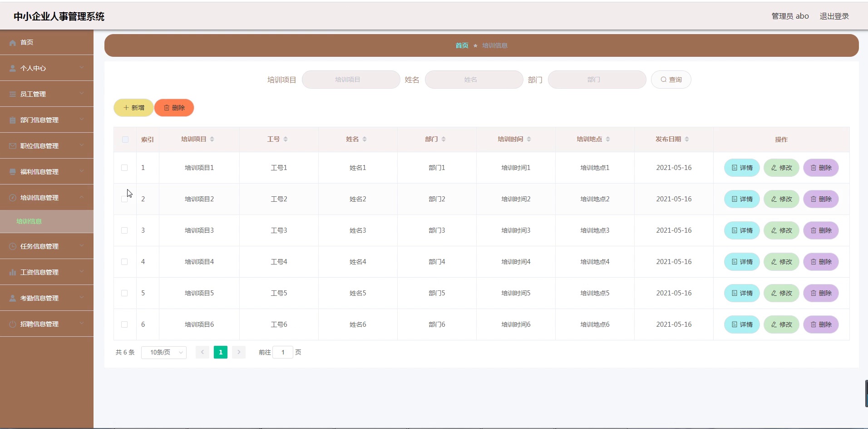Select 培训信息 submenu item in sidebar
This screenshot has height=429, width=868.
(x=47, y=221)
